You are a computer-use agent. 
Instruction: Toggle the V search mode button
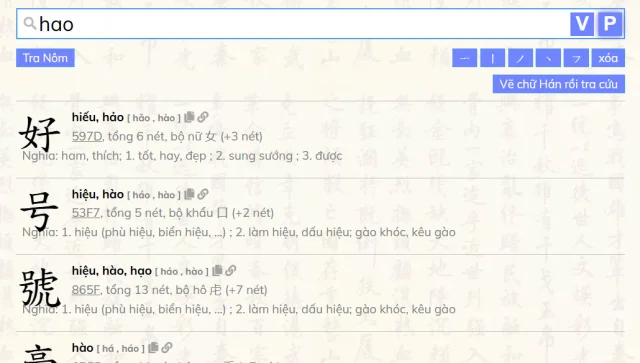tap(582, 24)
